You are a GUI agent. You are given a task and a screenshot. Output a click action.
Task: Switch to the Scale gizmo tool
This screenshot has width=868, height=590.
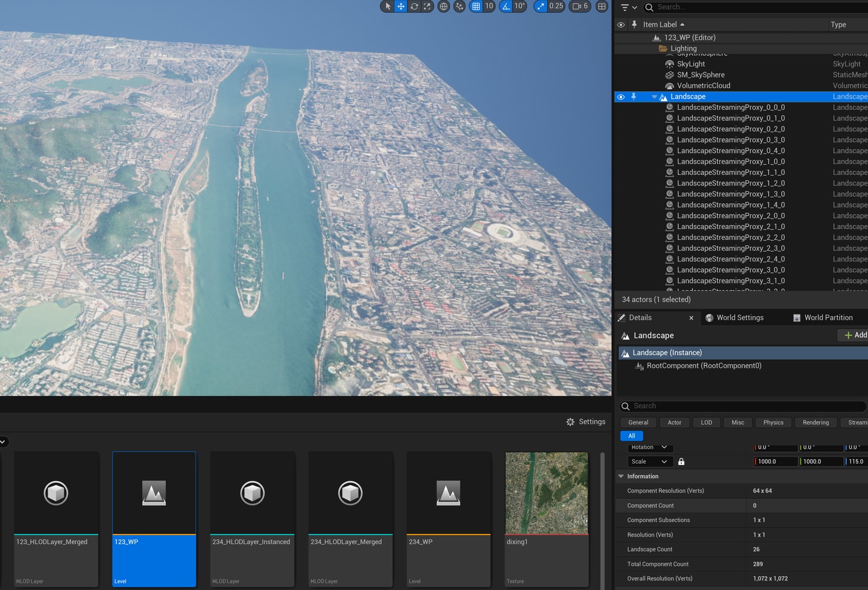point(427,6)
